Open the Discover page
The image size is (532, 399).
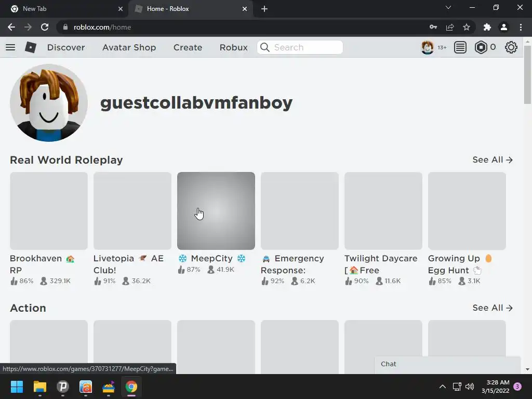[x=66, y=47]
